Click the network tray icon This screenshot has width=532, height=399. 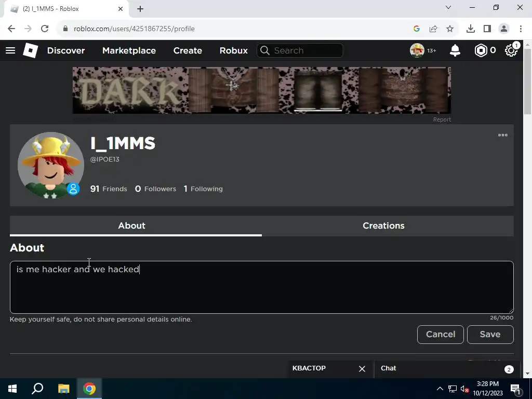coord(453,389)
